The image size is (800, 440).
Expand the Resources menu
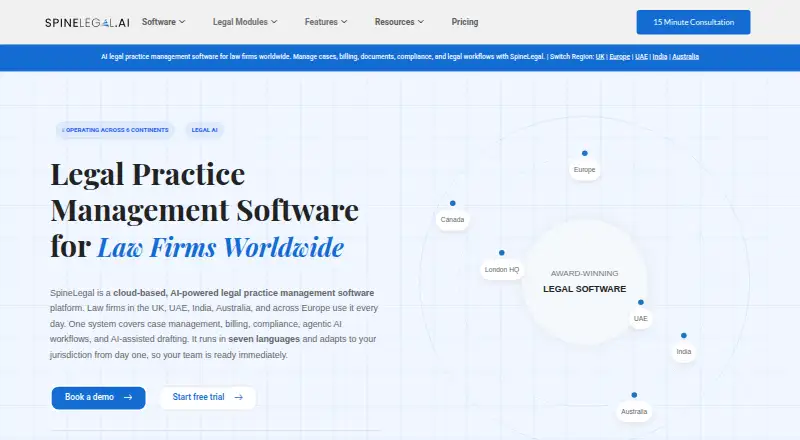click(399, 22)
